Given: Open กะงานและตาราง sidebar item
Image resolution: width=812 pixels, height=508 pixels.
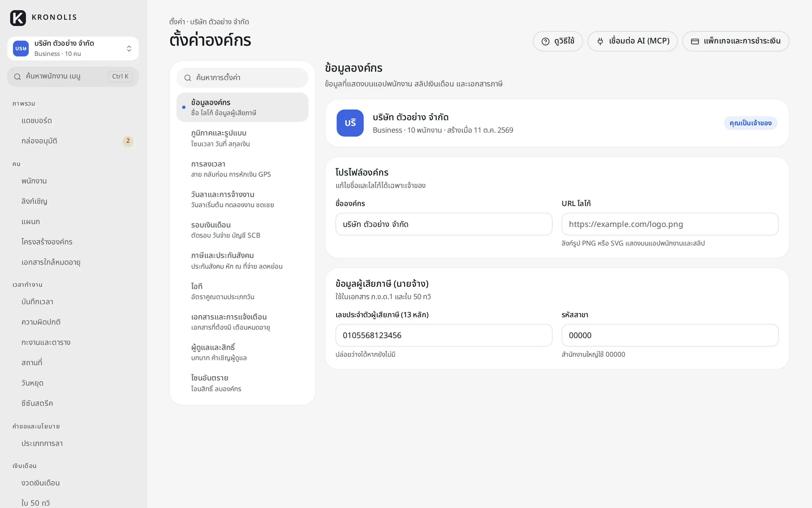Looking at the screenshot, I should (73, 342).
